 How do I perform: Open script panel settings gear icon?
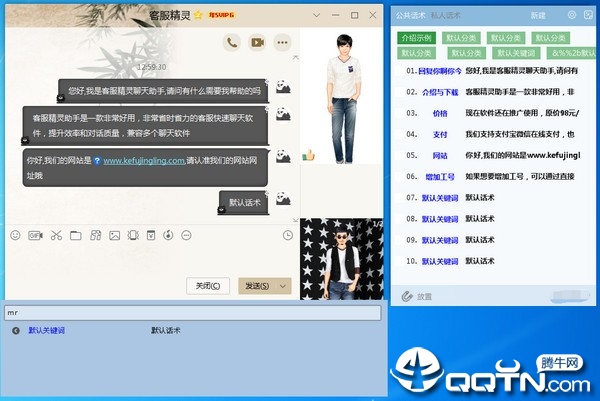(x=572, y=15)
